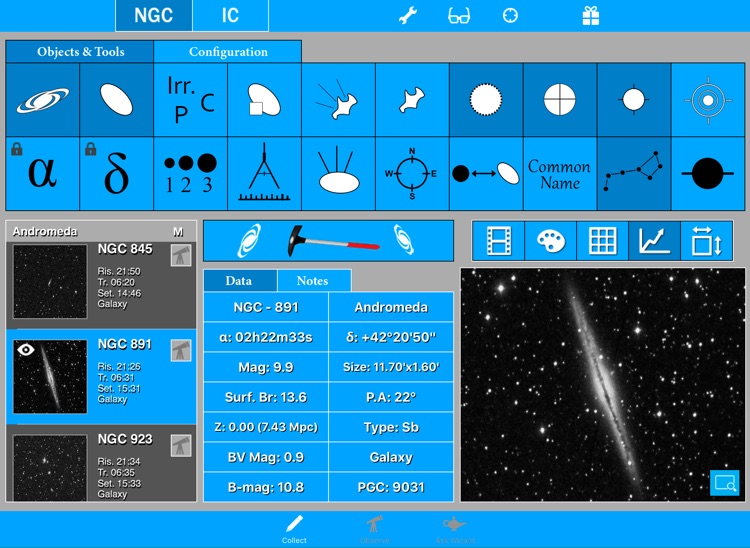Image resolution: width=750 pixels, height=548 pixels.
Task: Click the Common Name tool
Action: coord(560,174)
